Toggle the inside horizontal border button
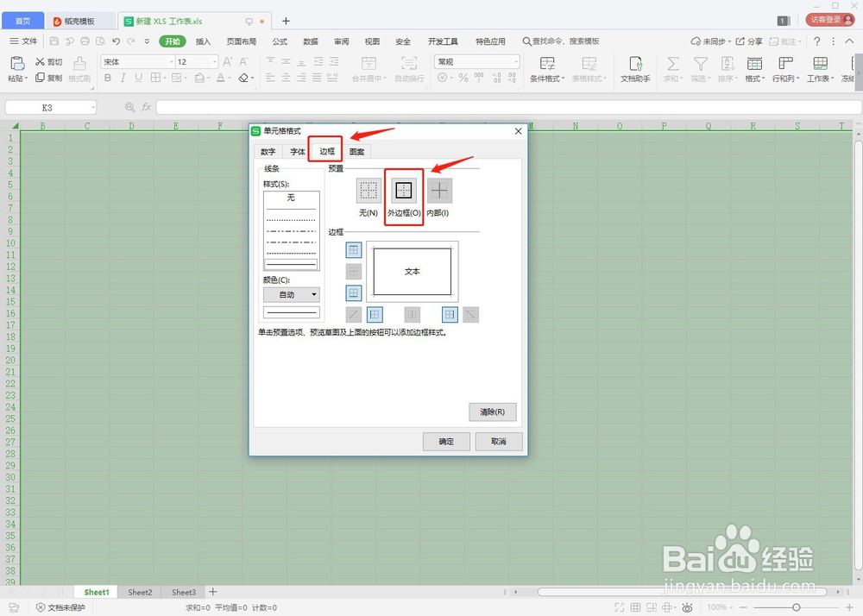Viewport: 863px width, 616px height. pos(353,271)
